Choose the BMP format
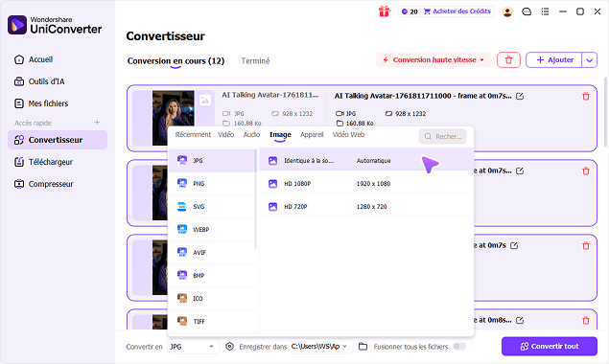The width and height of the screenshot is (609, 364). pyautogui.click(x=213, y=276)
